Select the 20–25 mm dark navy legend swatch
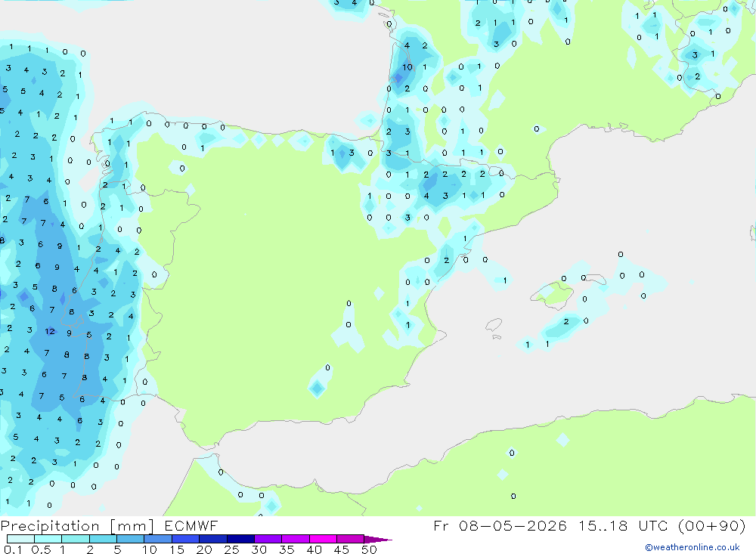The image size is (756, 554). (x=212, y=539)
